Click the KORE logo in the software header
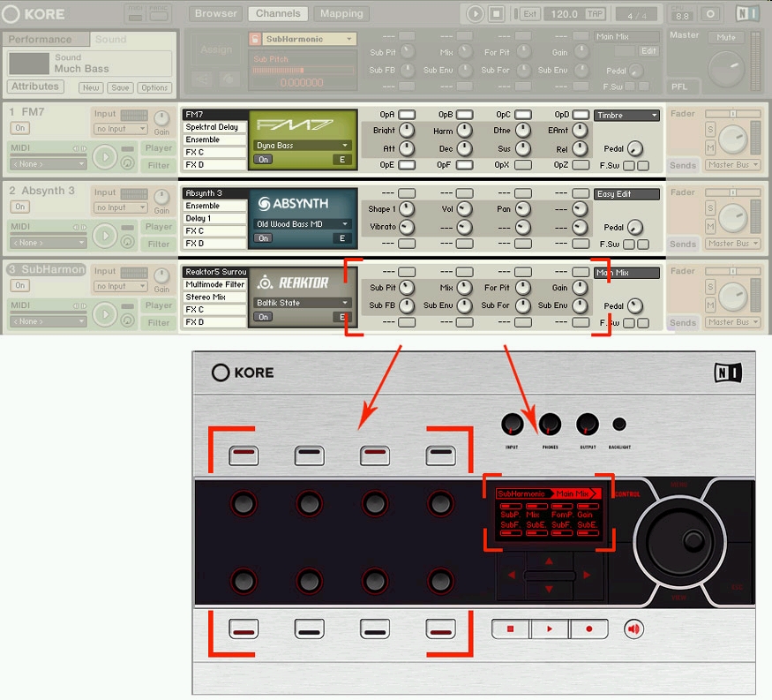772x700 pixels. pyautogui.click(x=34, y=14)
